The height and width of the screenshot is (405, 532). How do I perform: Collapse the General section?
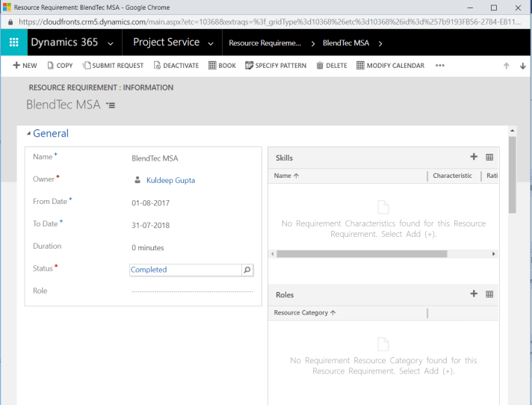point(29,134)
